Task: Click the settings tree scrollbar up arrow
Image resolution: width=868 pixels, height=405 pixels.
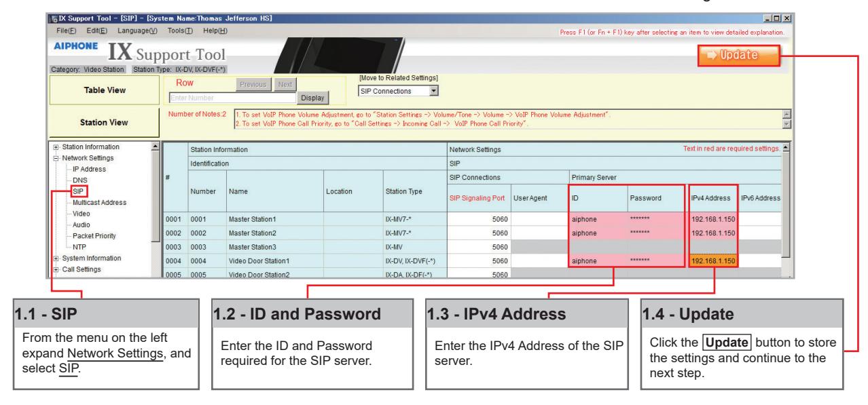Action: click(156, 147)
